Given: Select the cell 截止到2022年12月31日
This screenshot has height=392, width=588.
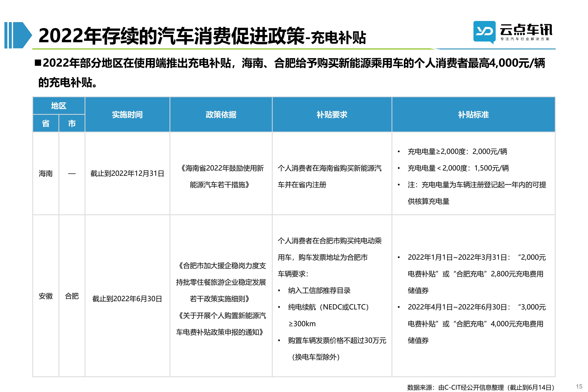Looking at the screenshot, I should (128, 173).
